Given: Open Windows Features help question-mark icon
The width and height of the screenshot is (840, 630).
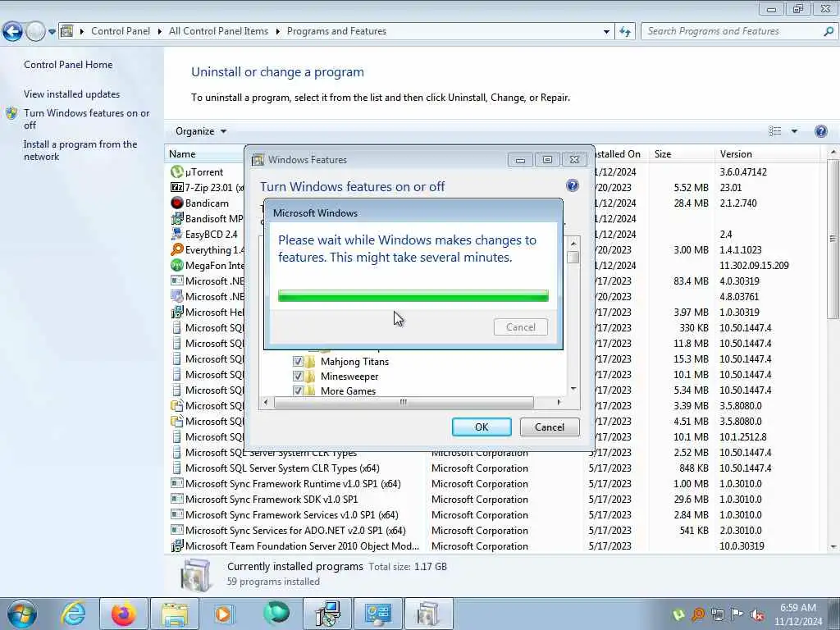Looking at the screenshot, I should 572,185.
